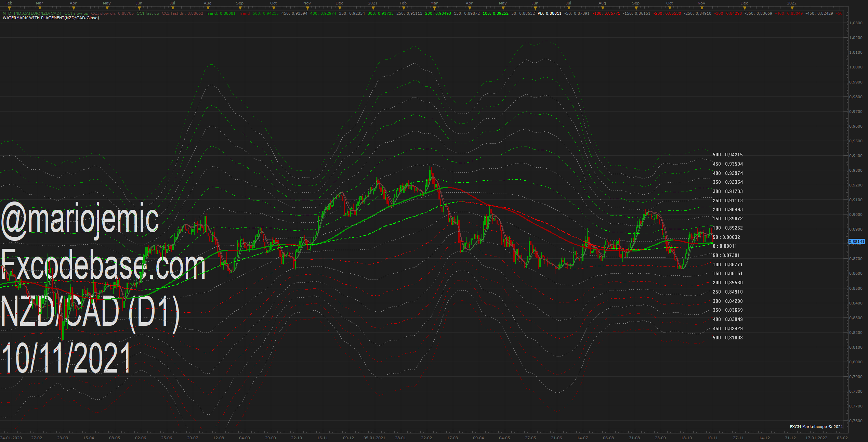Viewport: 868px width, 442px height.
Task: Click the 50 : 0,88632 level label beside chart
Action: [x=726, y=237]
